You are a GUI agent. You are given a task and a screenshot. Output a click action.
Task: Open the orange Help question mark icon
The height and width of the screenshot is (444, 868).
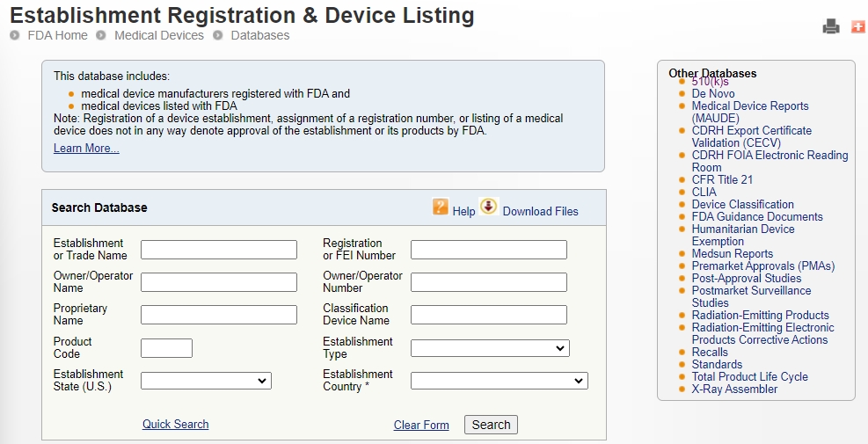(440, 207)
